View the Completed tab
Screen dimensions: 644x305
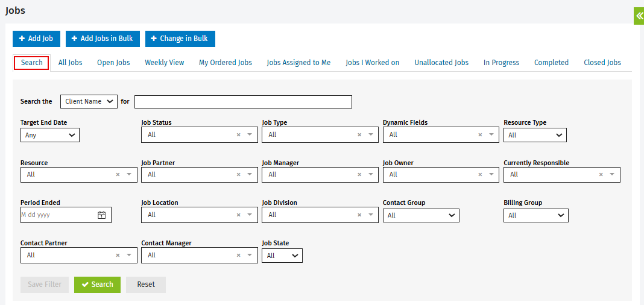551,63
